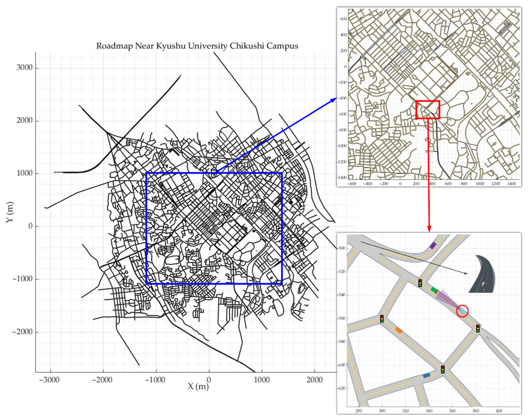Click the traffic light near the green vehicle

pos(420,283)
